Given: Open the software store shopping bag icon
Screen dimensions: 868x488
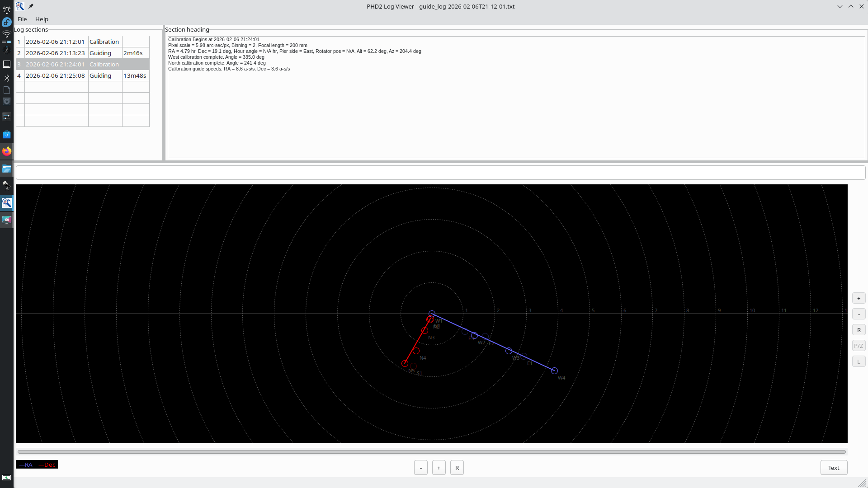Looking at the screenshot, I should (x=7, y=135).
